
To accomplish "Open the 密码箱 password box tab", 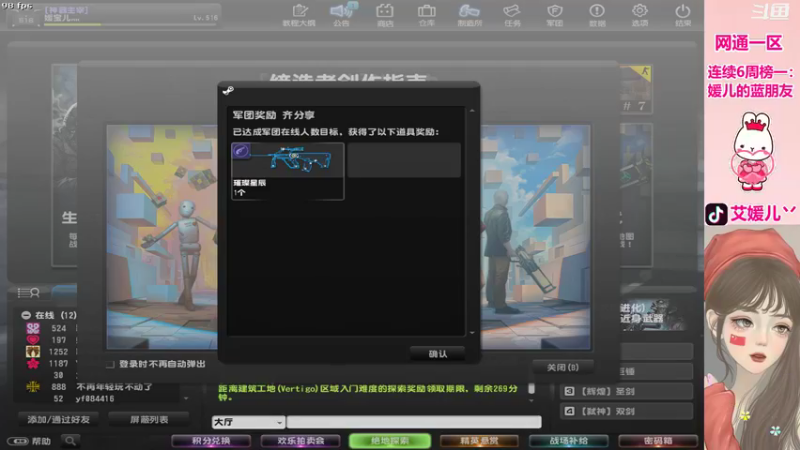I will click(658, 441).
